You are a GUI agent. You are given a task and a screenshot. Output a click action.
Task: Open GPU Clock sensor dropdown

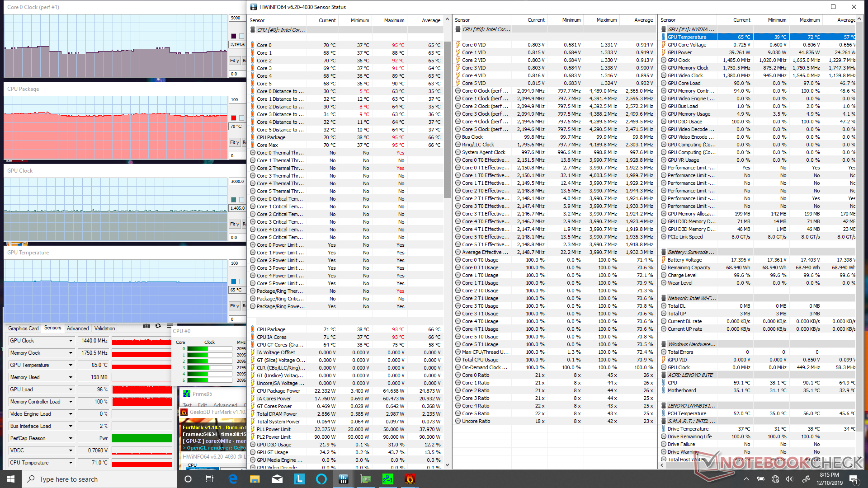71,341
